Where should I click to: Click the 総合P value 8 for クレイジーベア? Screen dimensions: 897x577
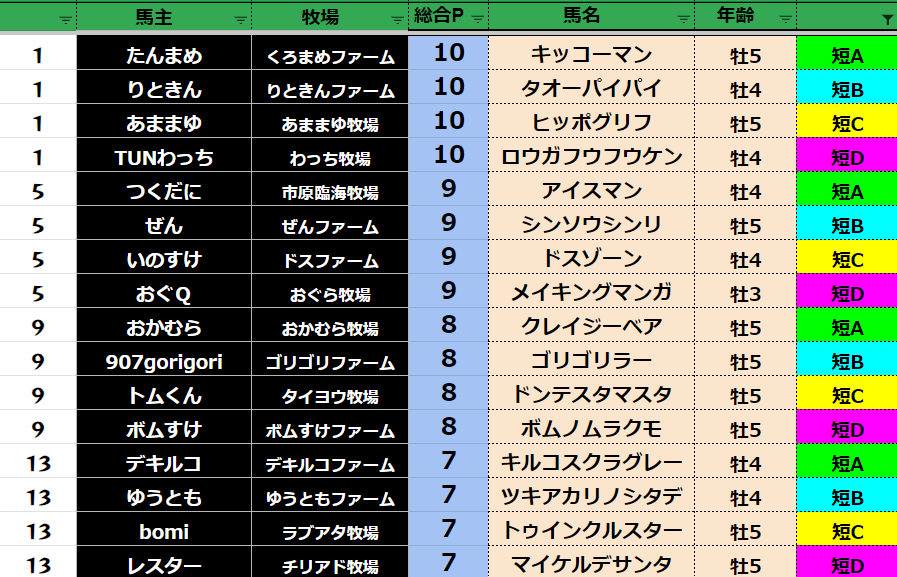click(x=448, y=327)
